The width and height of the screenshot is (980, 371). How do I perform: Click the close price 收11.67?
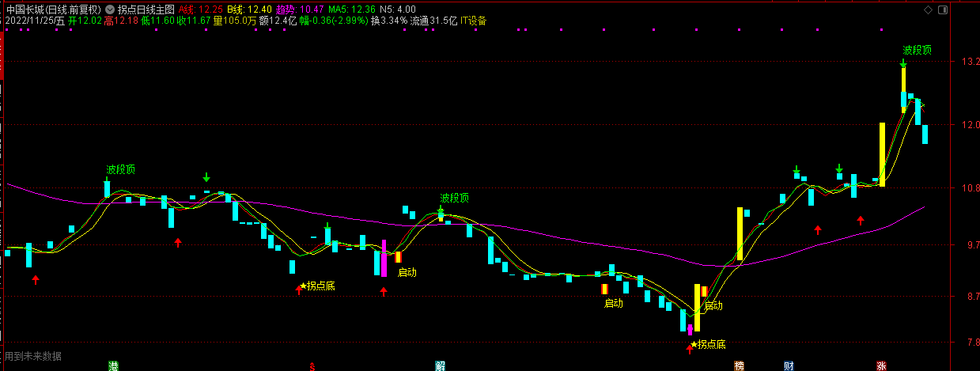(x=195, y=21)
